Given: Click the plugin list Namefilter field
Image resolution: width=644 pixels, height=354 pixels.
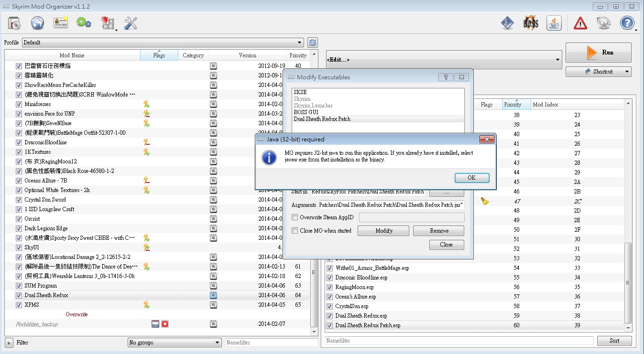Looking at the screenshot, I should click(x=459, y=341).
